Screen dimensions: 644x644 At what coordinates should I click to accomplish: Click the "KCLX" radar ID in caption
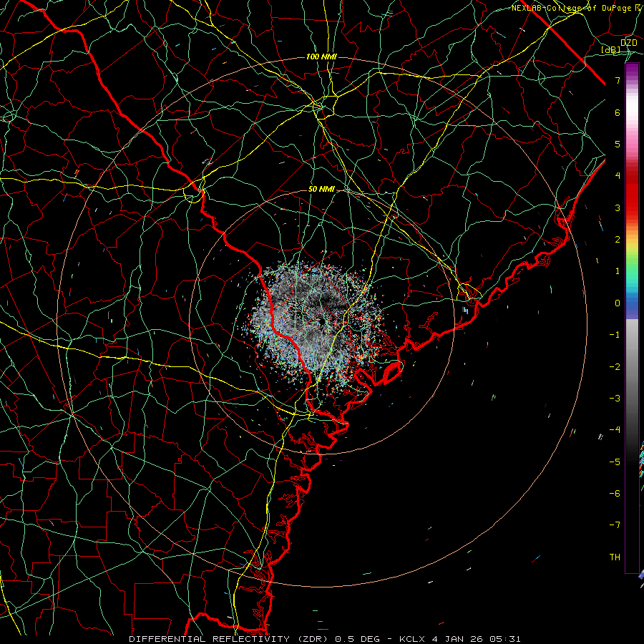[412, 639]
